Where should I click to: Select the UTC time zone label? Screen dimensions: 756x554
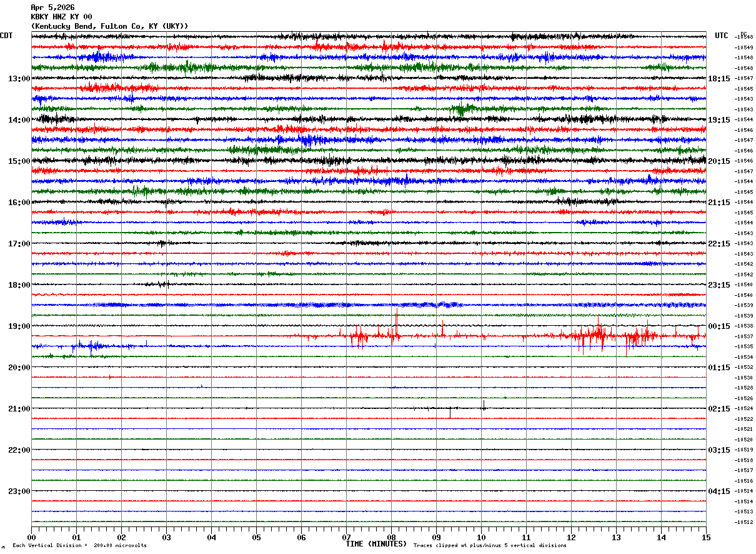point(722,36)
